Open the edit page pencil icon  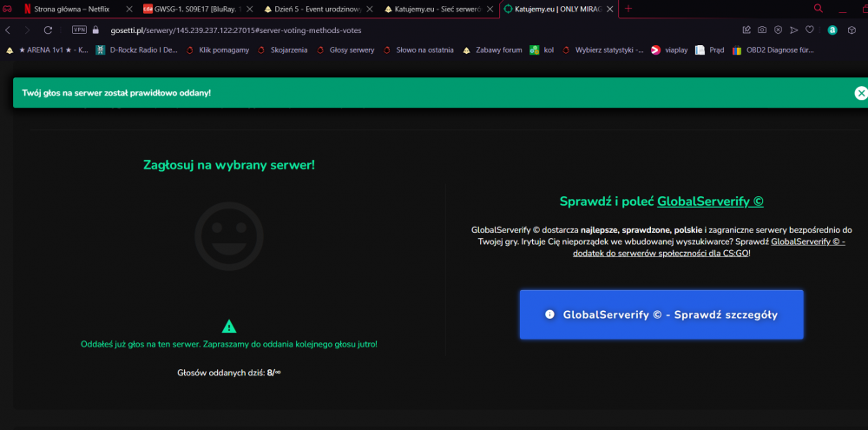click(746, 30)
